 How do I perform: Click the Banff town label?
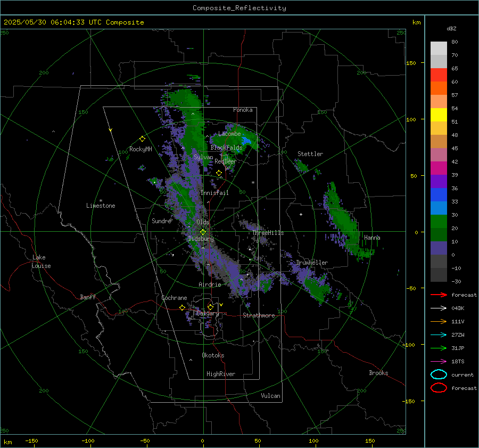click(x=88, y=297)
